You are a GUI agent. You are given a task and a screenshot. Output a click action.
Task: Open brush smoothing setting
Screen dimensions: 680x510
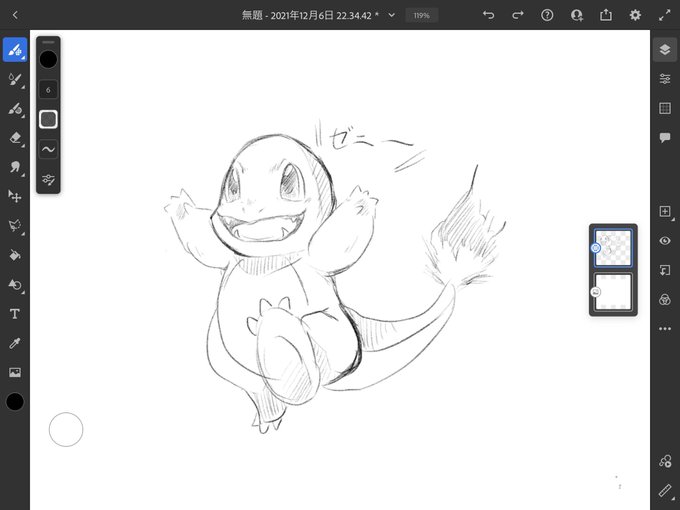[x=48, y=149]
